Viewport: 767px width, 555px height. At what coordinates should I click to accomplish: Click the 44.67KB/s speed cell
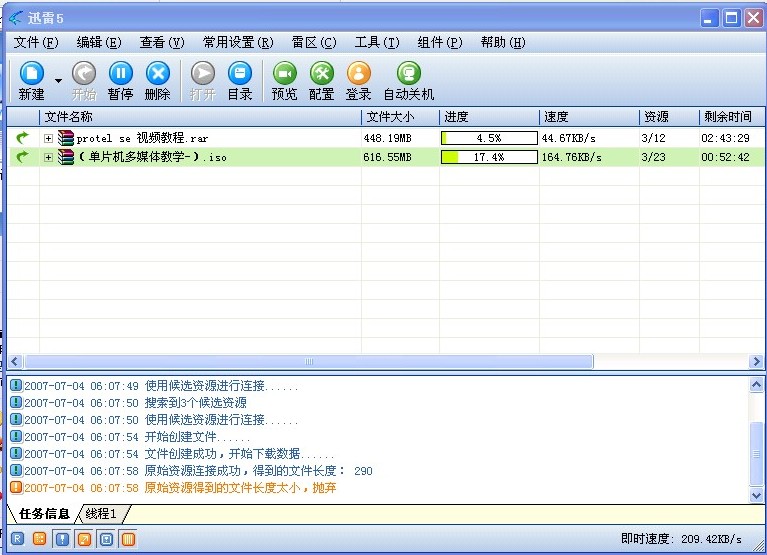click(x=568, y=138)
